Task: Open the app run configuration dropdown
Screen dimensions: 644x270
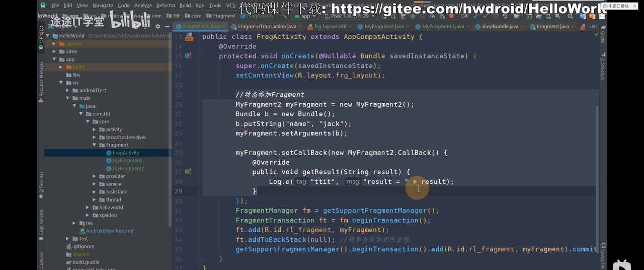Action: point(304,16)
